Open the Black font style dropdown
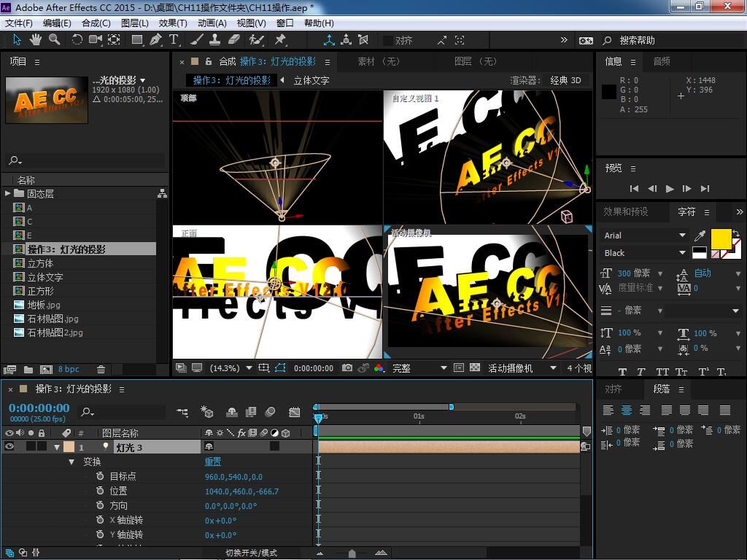The image size is (747, 560). 682,253
